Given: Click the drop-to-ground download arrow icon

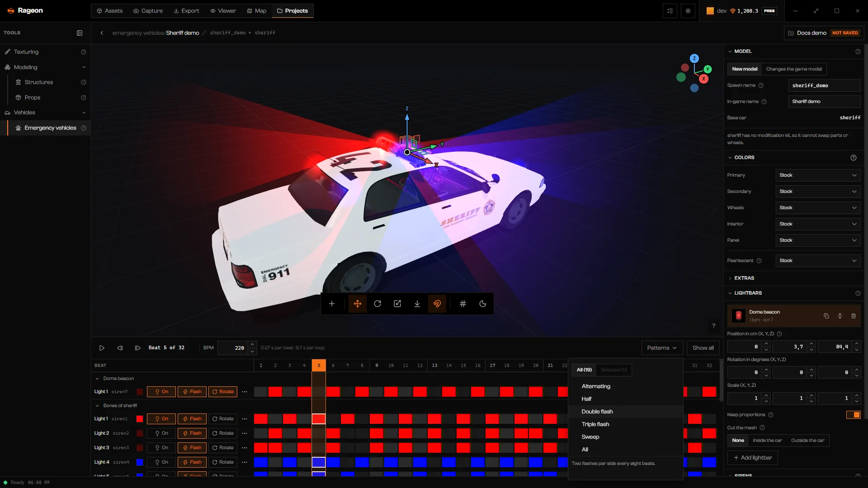Looking at the screenshot, I should pos(417,304).
